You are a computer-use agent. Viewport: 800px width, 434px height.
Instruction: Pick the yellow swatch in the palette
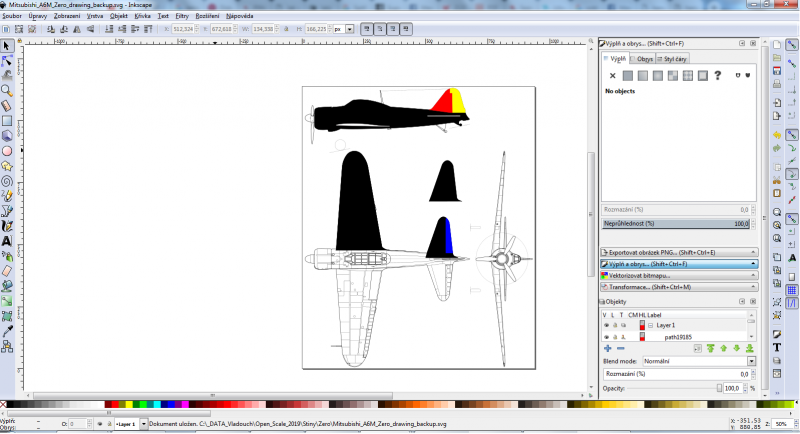[x=129, y=405]
